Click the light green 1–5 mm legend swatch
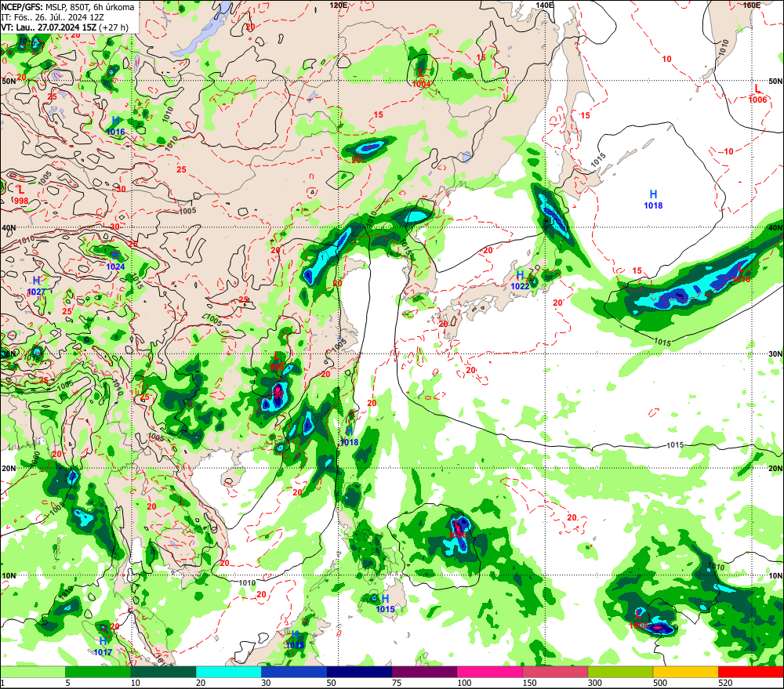The height and width of the screenshot is (689, 784). [32, 672]
